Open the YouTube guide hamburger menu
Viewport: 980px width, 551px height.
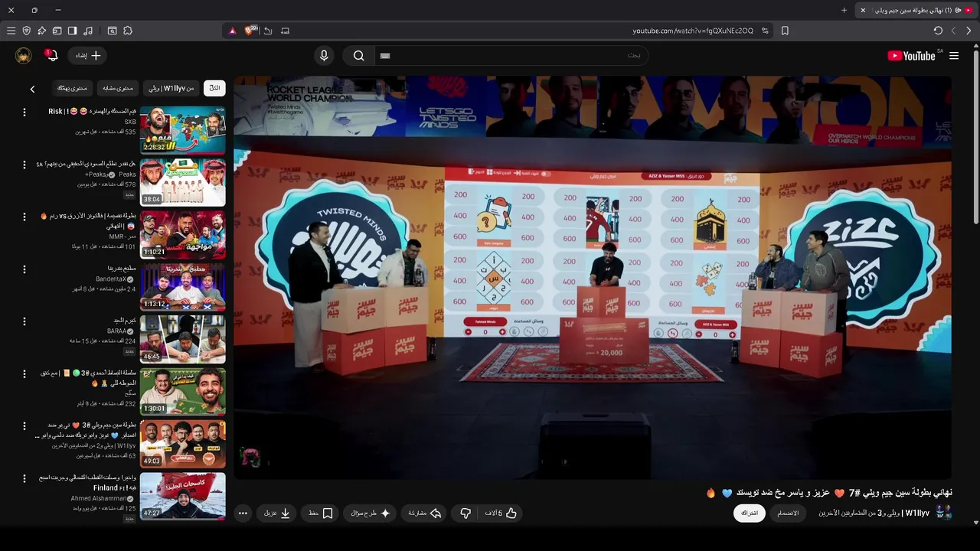pos(954,56)
